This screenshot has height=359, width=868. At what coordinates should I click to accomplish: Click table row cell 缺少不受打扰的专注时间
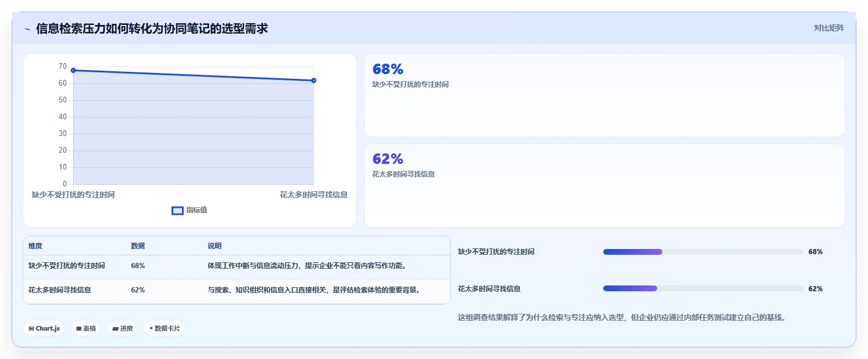point(67,266)
